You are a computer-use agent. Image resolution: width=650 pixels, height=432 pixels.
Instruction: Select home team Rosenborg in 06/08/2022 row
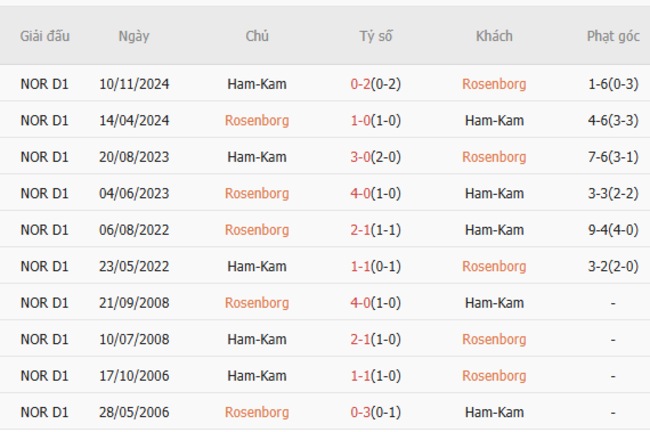pos(257,230)
